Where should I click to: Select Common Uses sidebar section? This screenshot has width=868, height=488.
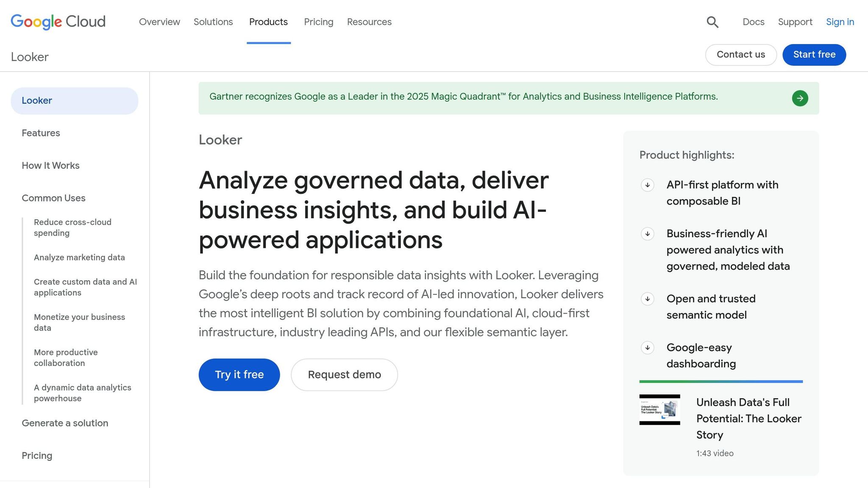[53, 198]
